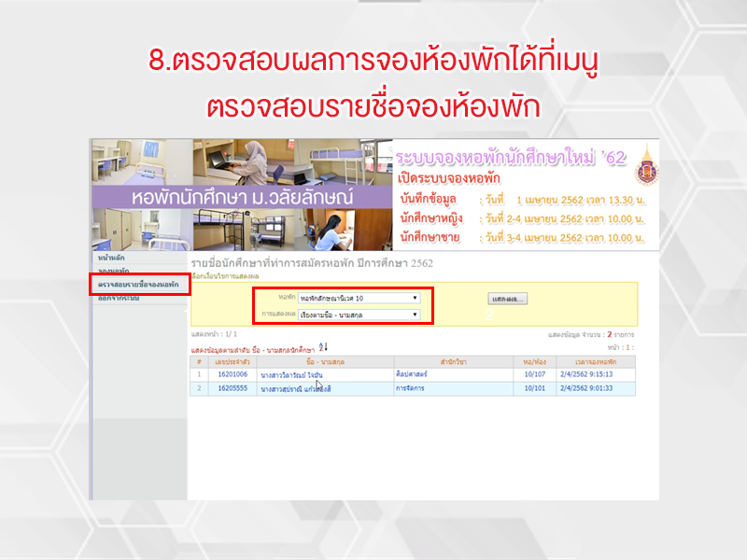Open the การแสดงผล sort dropdown
Viewport: 747px width, 560px height.
point(359,315)
